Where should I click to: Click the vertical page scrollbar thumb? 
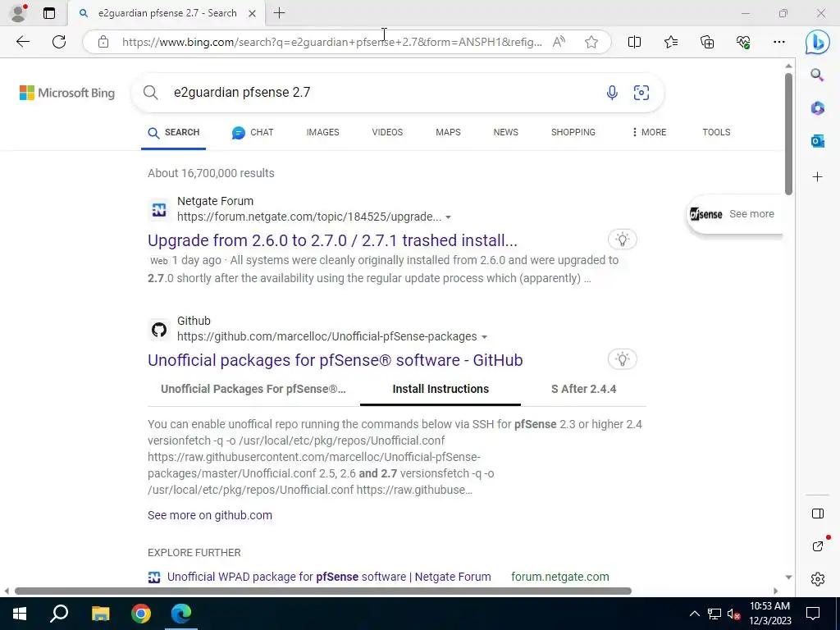point(788,134)
